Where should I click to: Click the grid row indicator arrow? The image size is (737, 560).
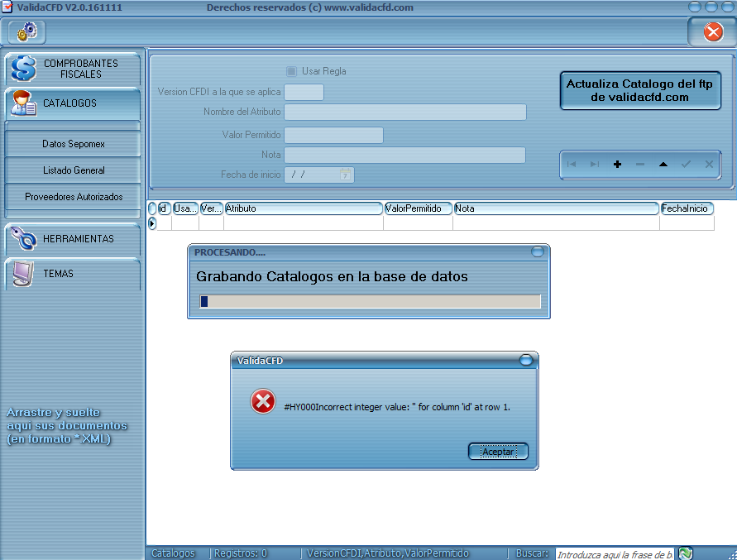tap(152, 223)
